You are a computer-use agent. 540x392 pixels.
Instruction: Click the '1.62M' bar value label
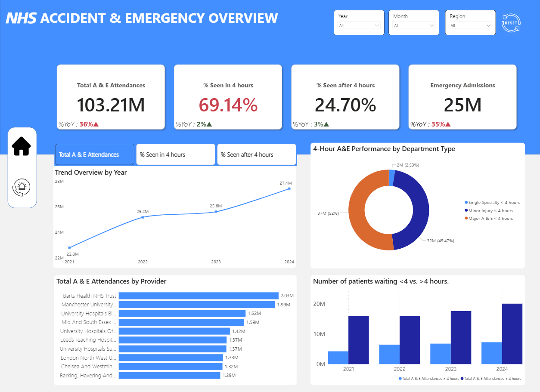(254, 314)
